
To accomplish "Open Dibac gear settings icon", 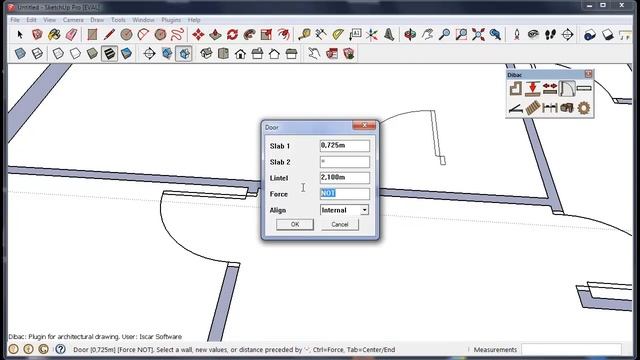I will (584, 108).
